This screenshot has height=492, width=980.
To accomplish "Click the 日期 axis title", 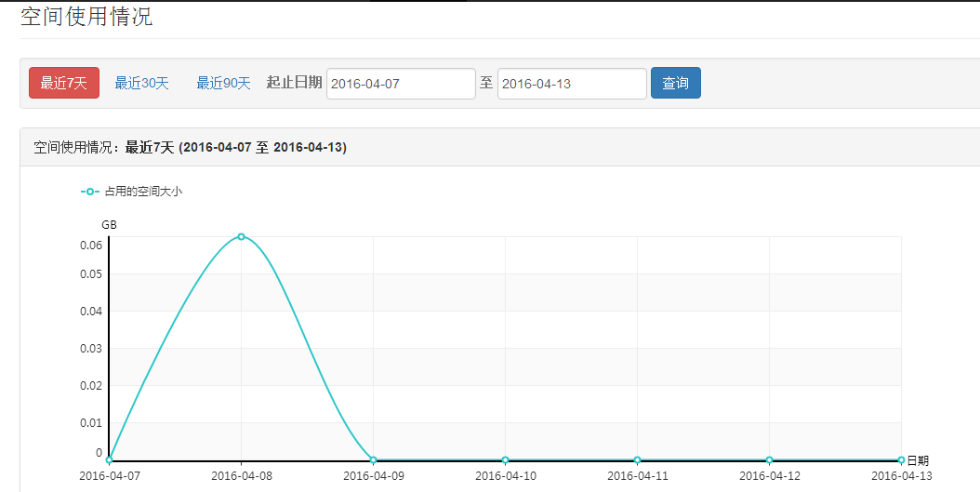I will tap(918, 460).
